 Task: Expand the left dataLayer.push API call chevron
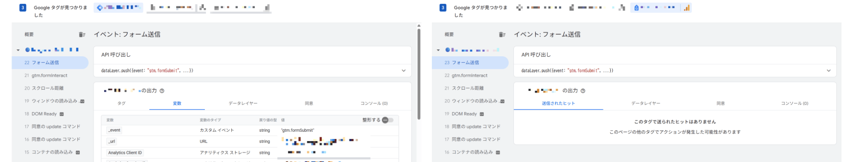[404, 71]
